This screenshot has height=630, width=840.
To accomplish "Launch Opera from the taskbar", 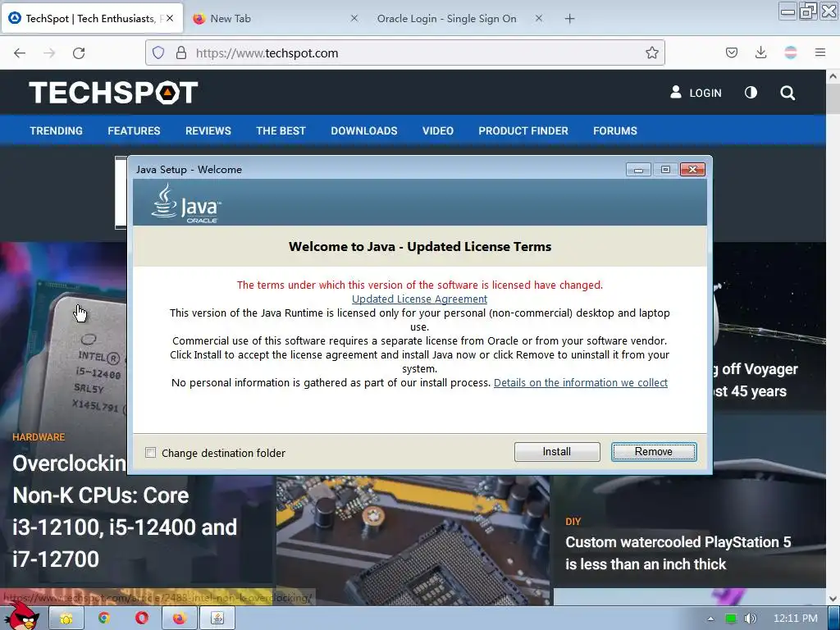I will pyautogui.click(x=141, y=619).
